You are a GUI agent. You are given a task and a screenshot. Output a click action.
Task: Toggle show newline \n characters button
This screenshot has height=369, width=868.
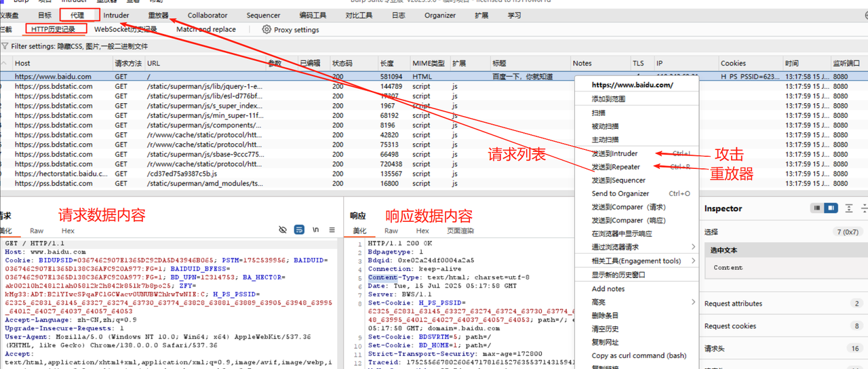coord(315,230)
